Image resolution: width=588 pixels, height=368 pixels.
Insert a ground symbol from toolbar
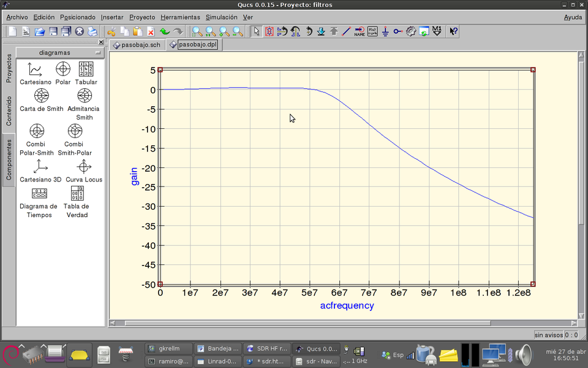pos(385,31)
